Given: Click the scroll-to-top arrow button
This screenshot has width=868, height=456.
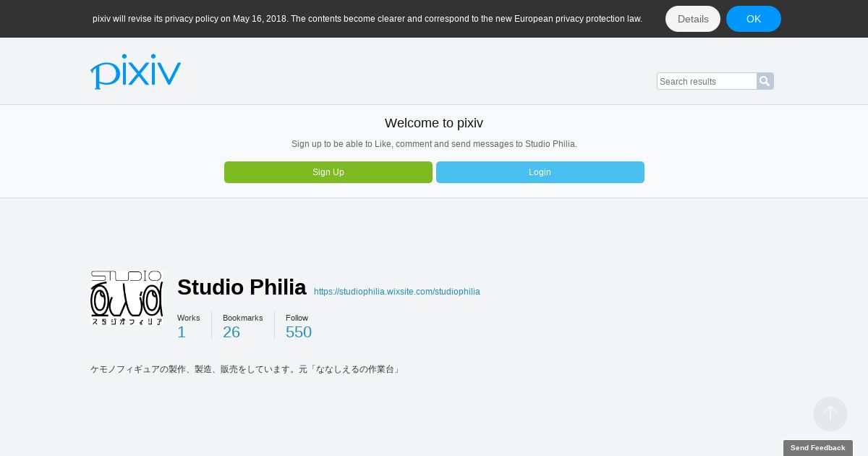Looking at the screenshot, I should tap(830, 414).
